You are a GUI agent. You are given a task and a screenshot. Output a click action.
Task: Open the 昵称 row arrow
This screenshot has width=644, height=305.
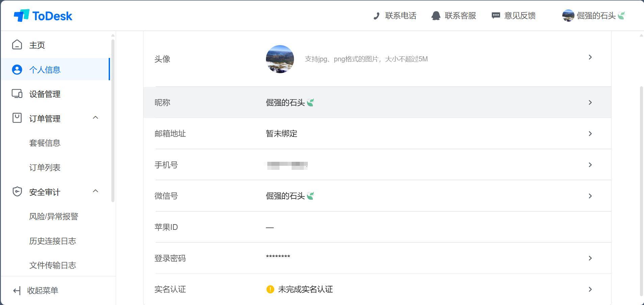590,102
